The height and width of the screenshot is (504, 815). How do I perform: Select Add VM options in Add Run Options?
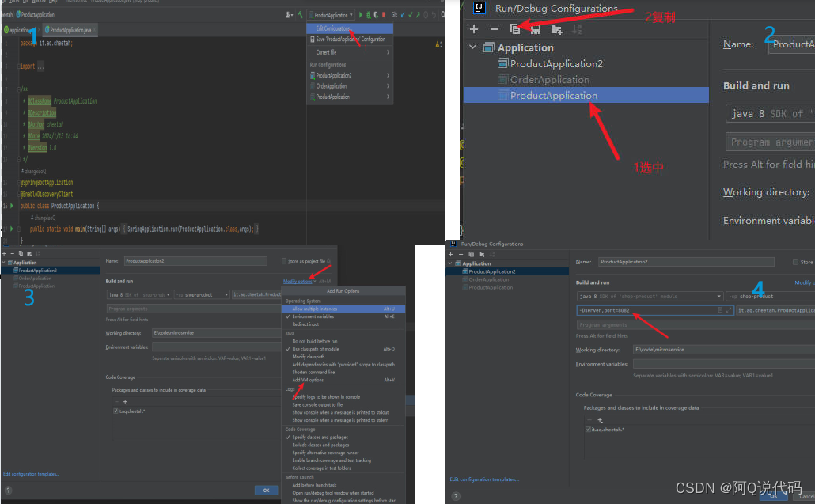point(343,380)
